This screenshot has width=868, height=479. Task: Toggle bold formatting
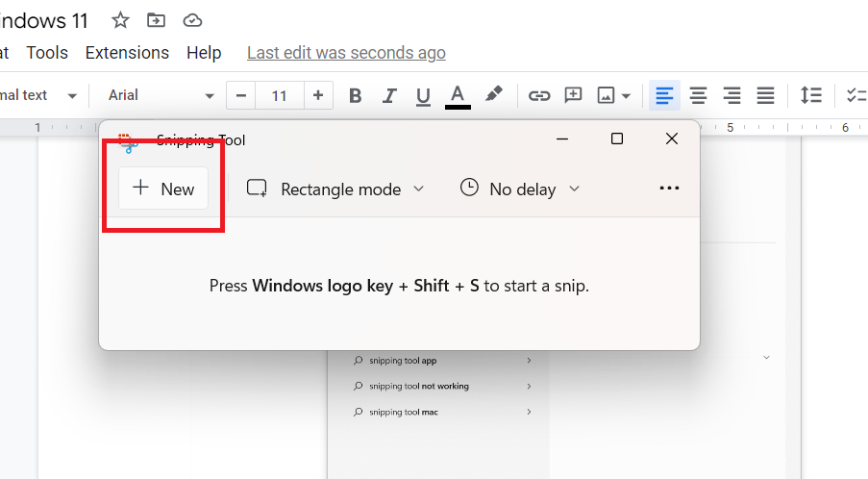click(356, 96)
